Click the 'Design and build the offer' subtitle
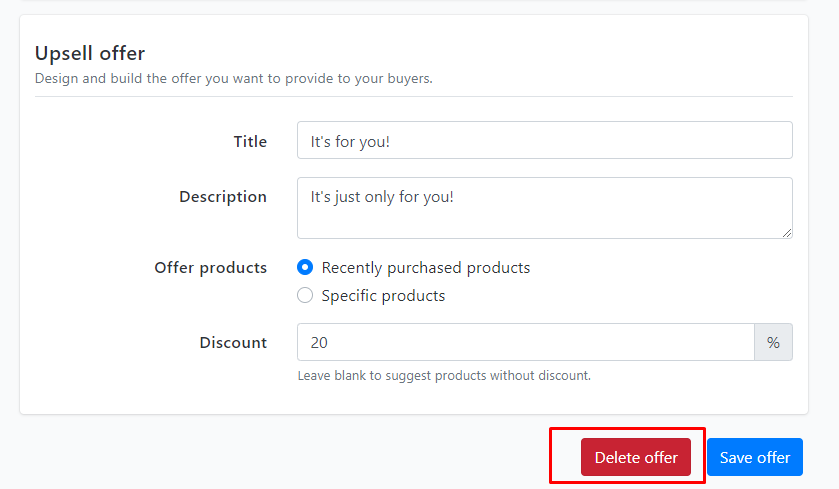 click(x=233, y=79)
